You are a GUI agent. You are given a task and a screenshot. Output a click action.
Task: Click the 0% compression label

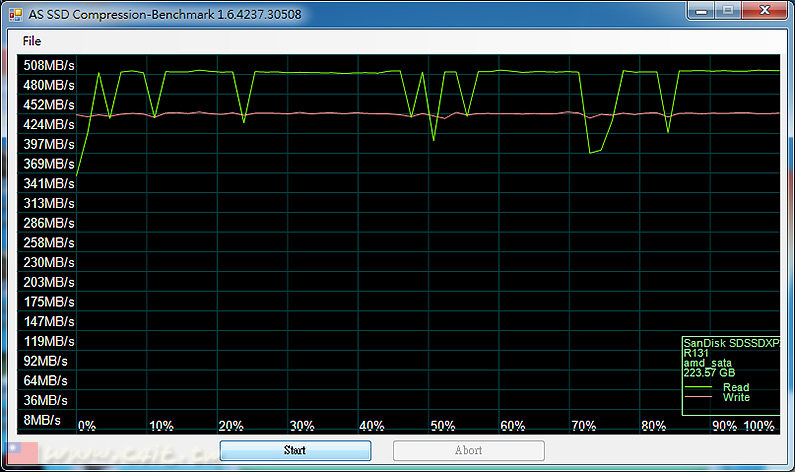point(87,426)
